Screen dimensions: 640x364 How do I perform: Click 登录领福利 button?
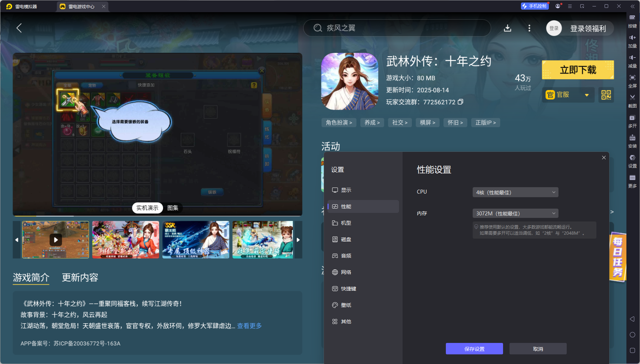[x=588, y=29]
